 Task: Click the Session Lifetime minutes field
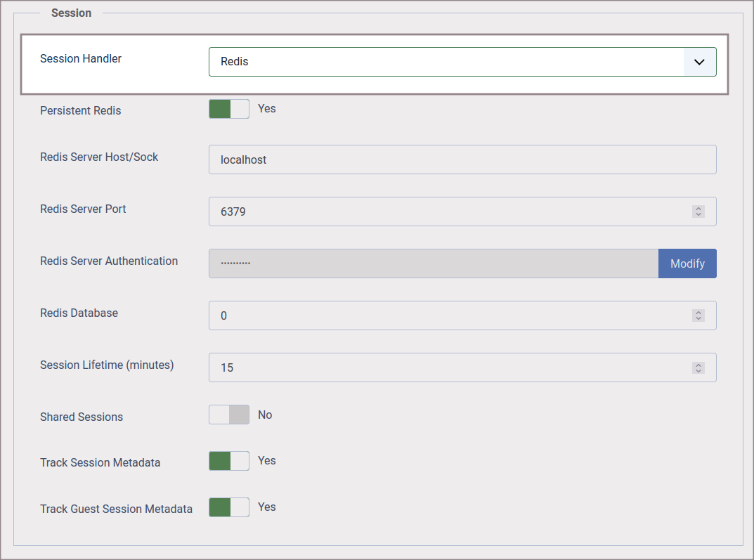450,367
